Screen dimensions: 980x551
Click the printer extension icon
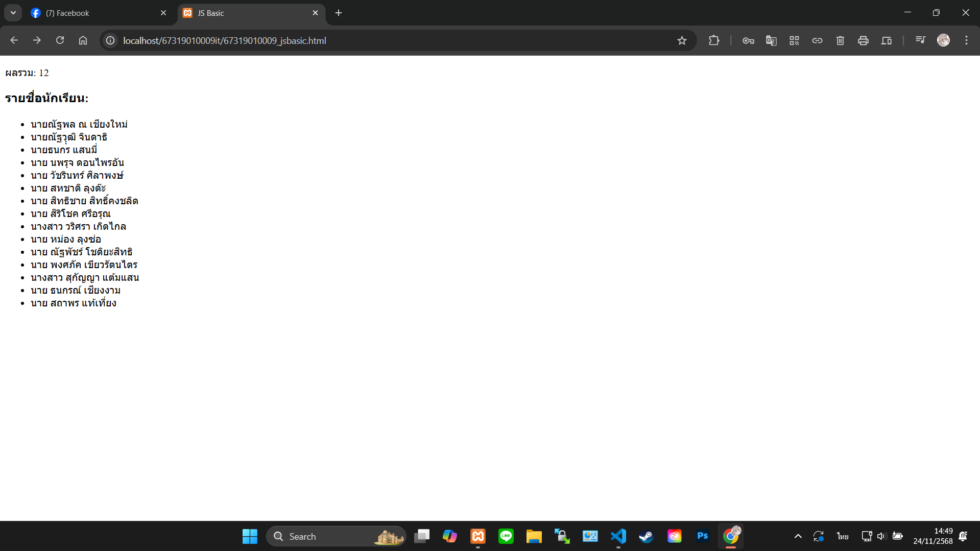point(863,41)
